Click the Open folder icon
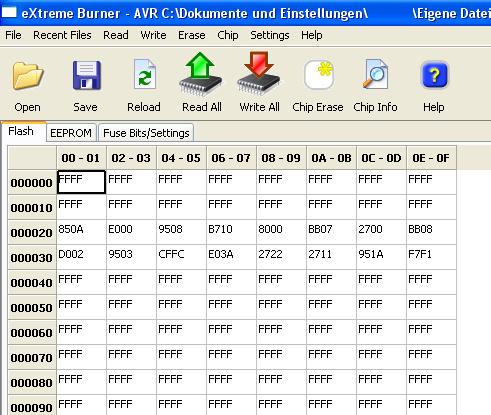The image size is (491, 415). pos(28,76)
